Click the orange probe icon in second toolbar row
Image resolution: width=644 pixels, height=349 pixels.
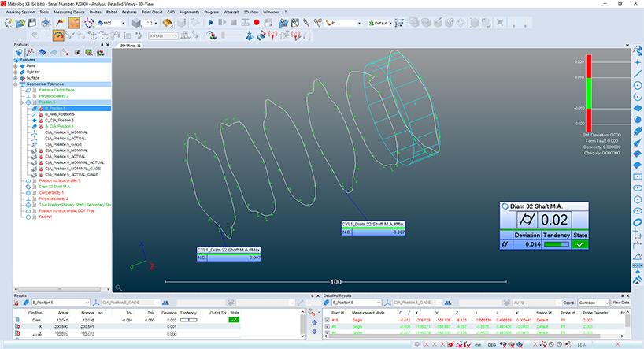pyautogui.click(x=57, y=35)
